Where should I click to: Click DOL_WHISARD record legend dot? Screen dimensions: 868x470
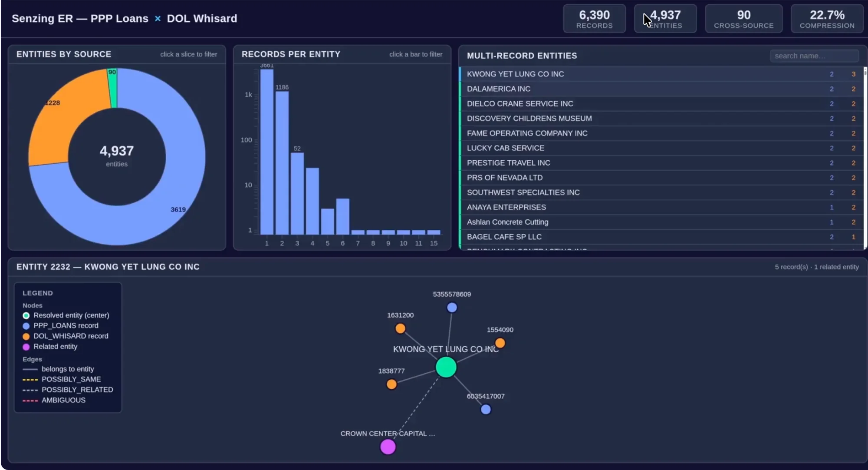pyautogui.click(x=26, y=336)
